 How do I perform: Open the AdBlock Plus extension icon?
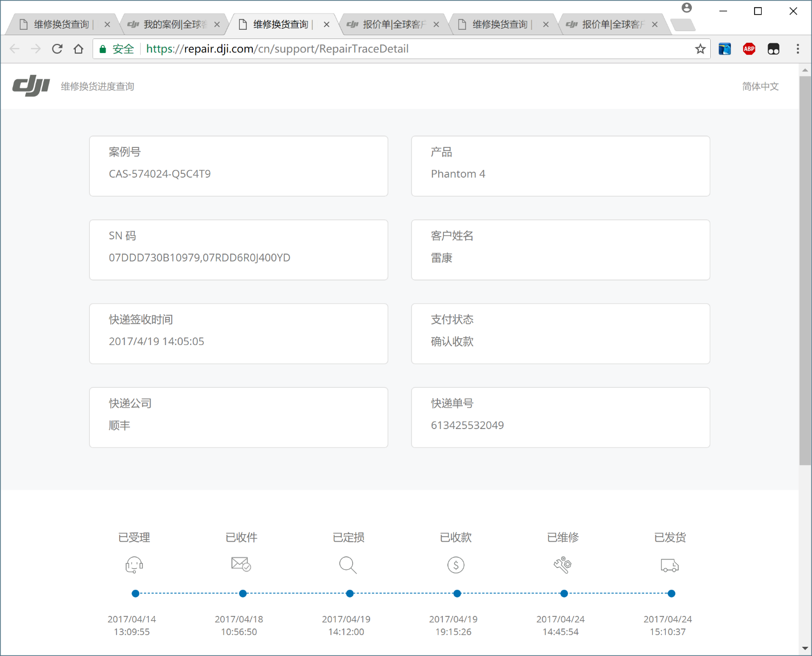tap(749, 49)
